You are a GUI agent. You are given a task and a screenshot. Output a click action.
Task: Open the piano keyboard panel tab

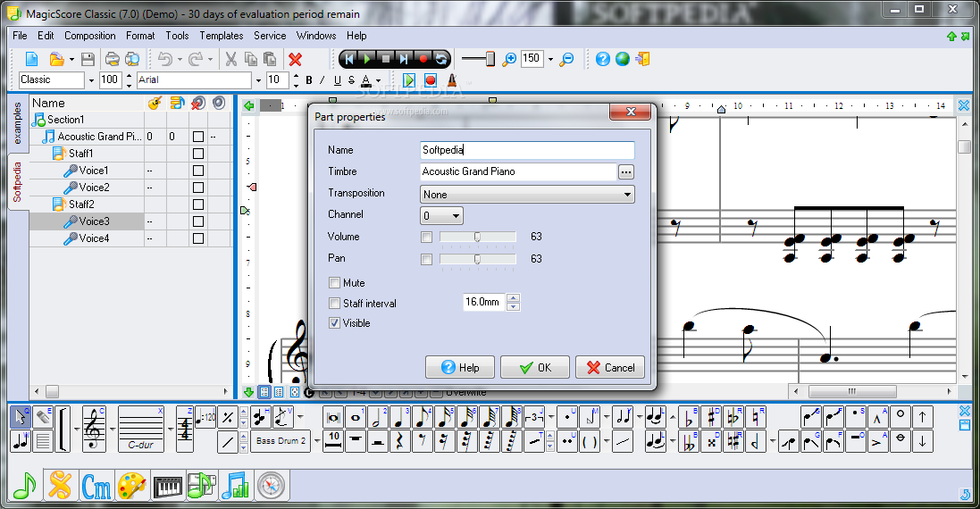pos(167,485)
